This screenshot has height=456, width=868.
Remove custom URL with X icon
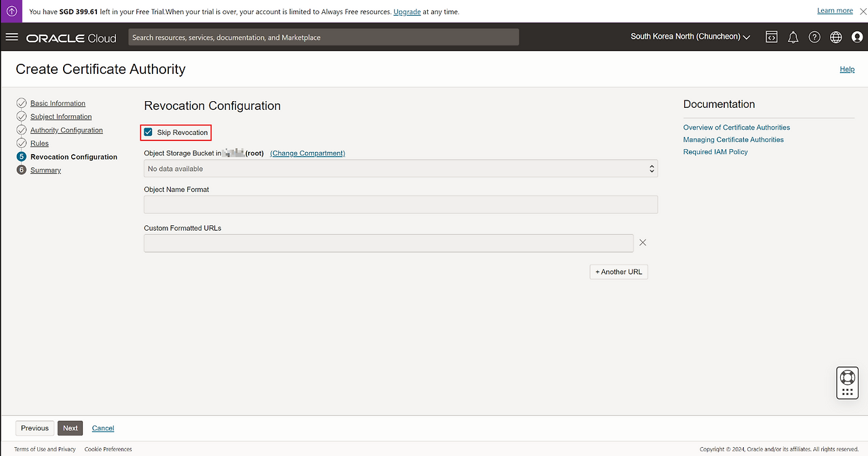point(643,243)
